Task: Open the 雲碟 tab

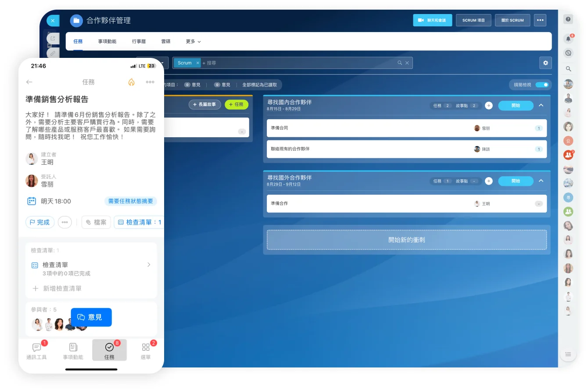Action: pyautogui.click(x=166, y=41)
